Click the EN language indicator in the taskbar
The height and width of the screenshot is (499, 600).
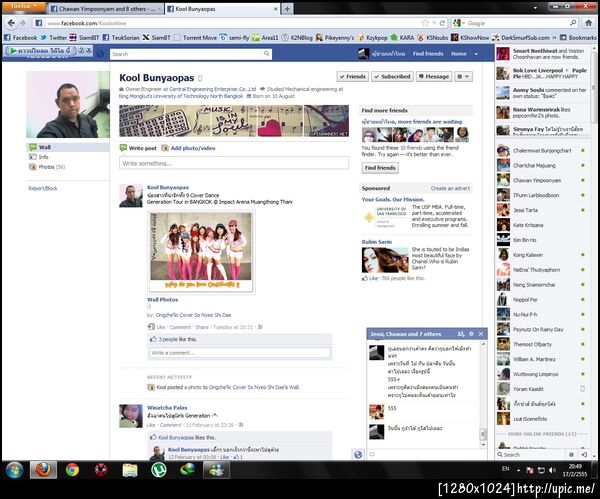tap(505, 469)
